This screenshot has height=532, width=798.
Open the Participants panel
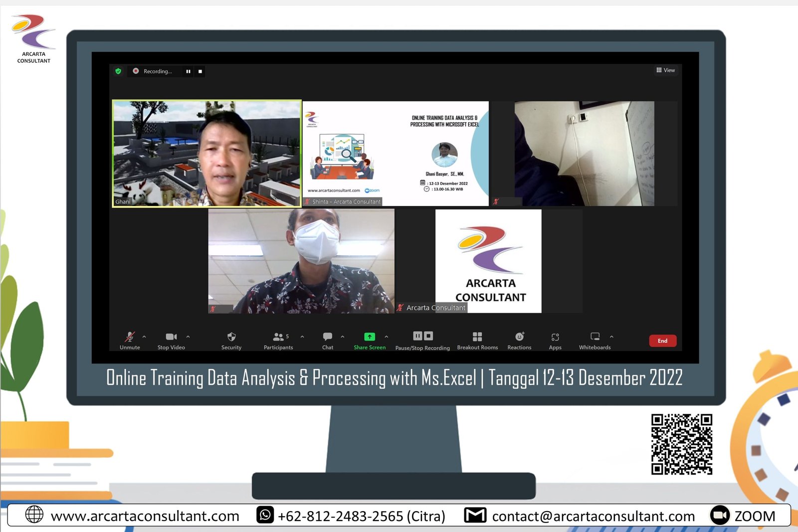pyautogui.click(x=278, y=340)
